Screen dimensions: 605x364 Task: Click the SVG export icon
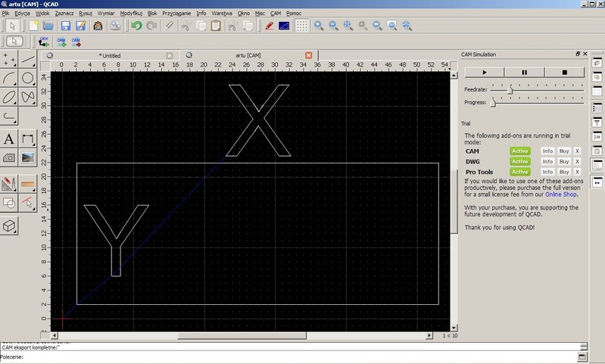point(98,26)
